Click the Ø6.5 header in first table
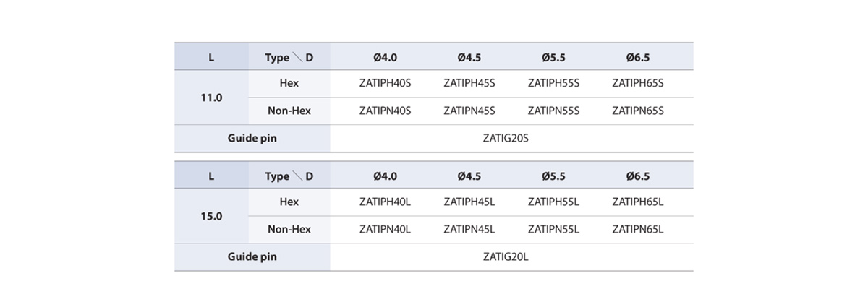The image size is (868, 307). coord(638,57)
